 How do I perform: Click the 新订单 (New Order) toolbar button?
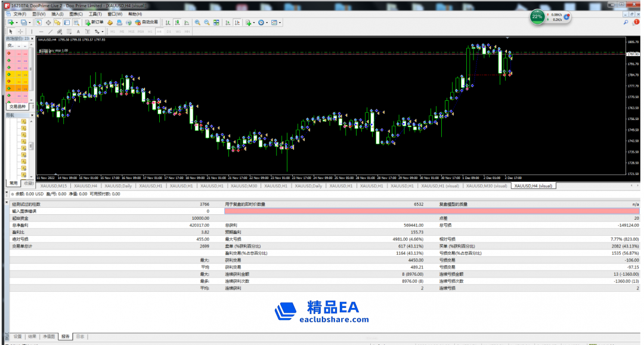point(94,23)
